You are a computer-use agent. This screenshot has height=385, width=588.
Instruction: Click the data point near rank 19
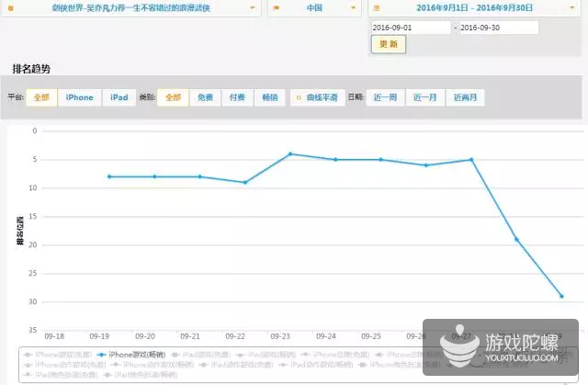[516, 239]
